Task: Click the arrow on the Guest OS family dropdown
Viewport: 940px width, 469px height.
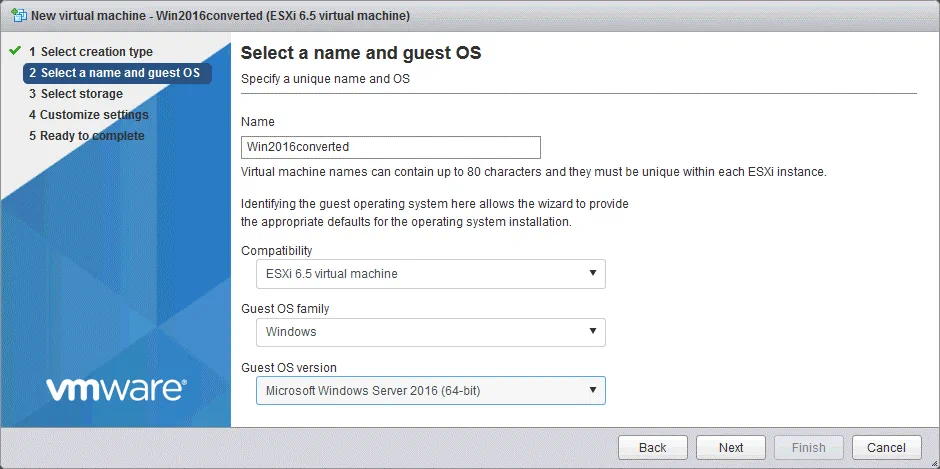Action: click(x=592, y=332)
